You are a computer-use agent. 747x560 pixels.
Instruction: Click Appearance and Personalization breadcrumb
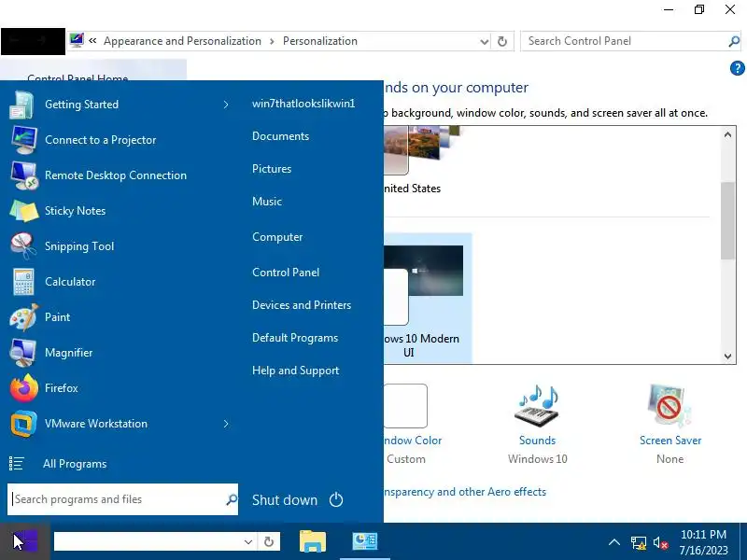click(x=182, y=41)
